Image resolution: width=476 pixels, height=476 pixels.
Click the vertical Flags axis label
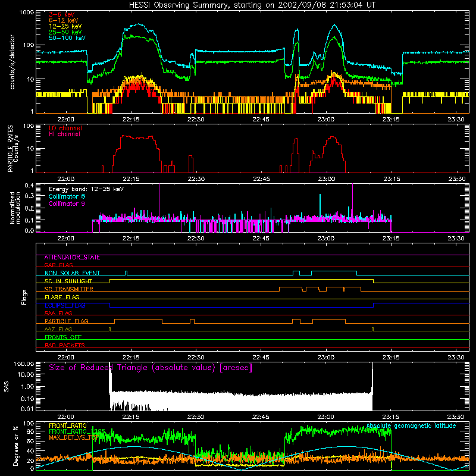pyautogui.click(x=24, y=297)
